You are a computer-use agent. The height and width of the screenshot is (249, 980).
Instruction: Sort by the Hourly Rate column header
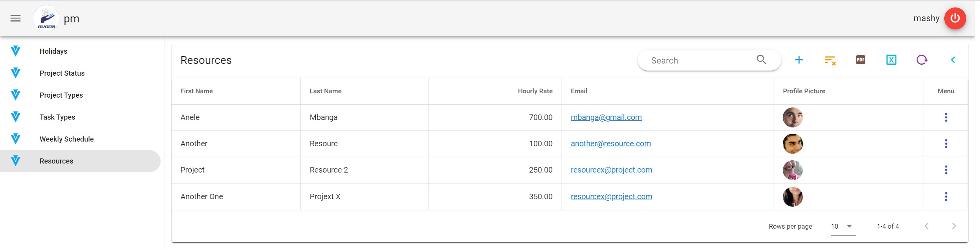pyautogui.click(x=535, y=91)
